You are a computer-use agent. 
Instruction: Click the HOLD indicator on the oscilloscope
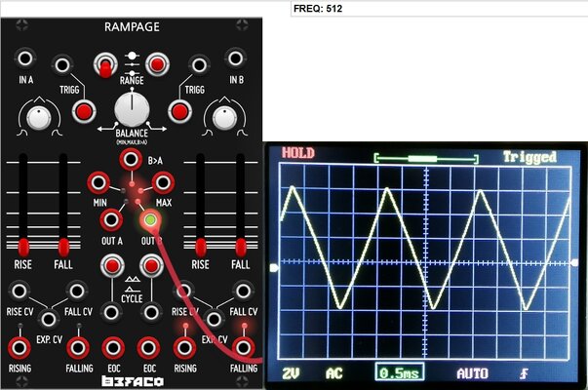point(298,153)
